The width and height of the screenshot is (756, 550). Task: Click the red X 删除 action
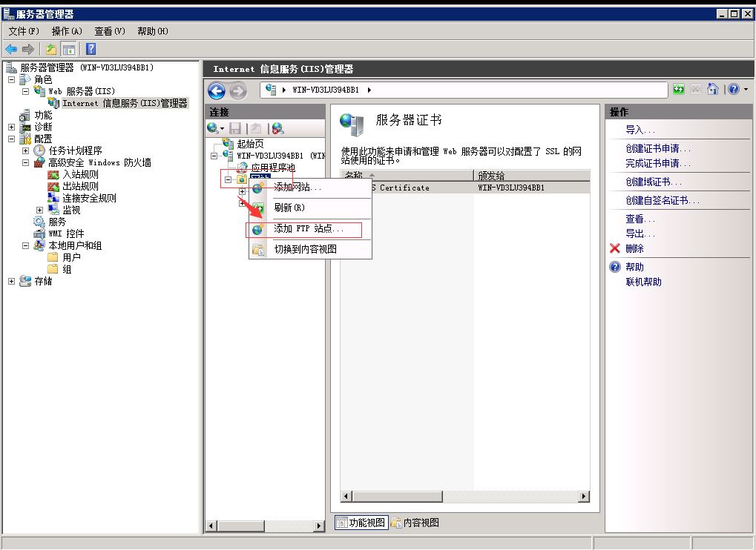point(615,248)
